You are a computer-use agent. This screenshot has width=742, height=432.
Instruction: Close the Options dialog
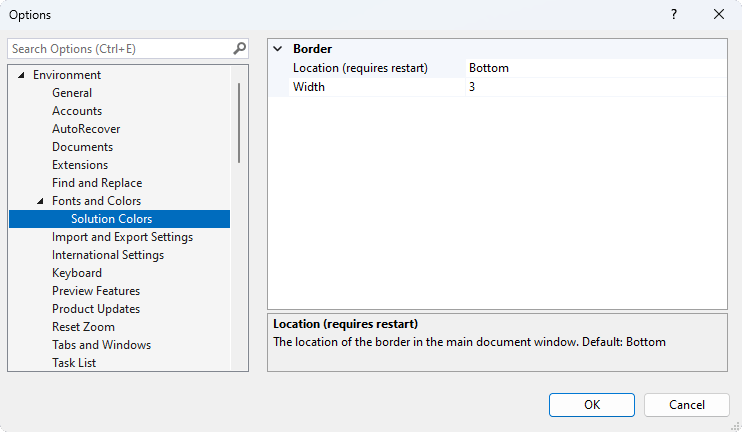tap(719, 15)
